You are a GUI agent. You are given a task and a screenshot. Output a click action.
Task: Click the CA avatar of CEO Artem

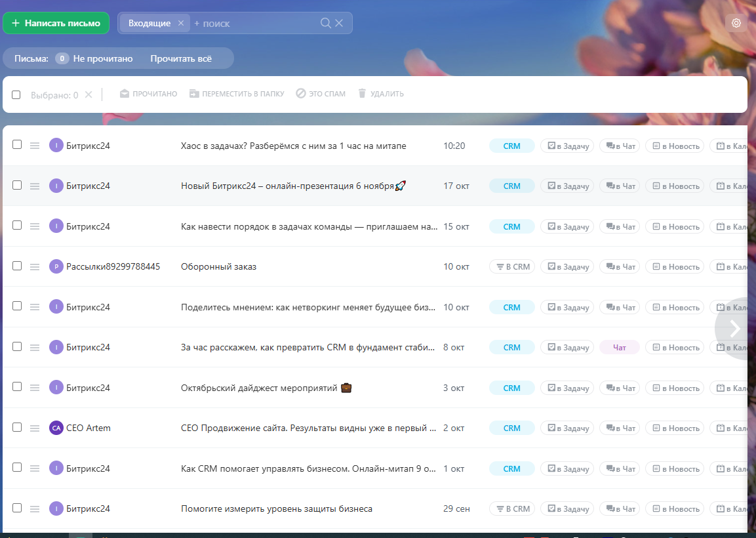click(56, 428)
